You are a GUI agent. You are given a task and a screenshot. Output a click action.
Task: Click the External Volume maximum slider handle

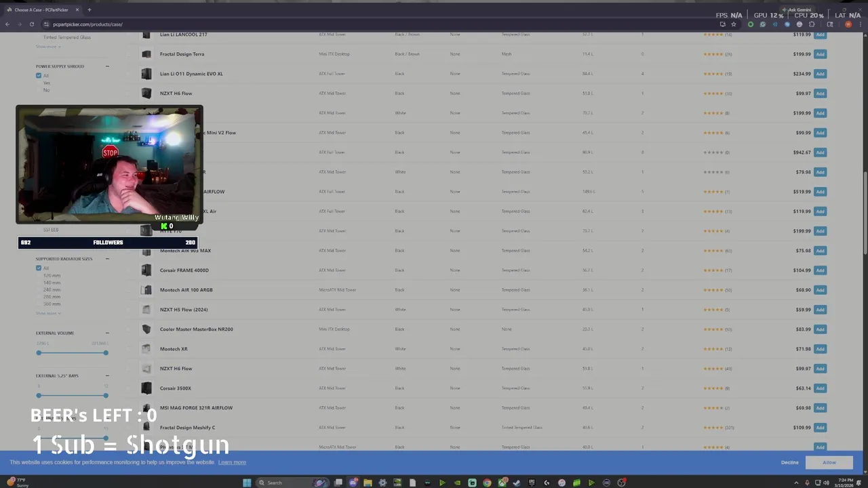tap(106, 353)
